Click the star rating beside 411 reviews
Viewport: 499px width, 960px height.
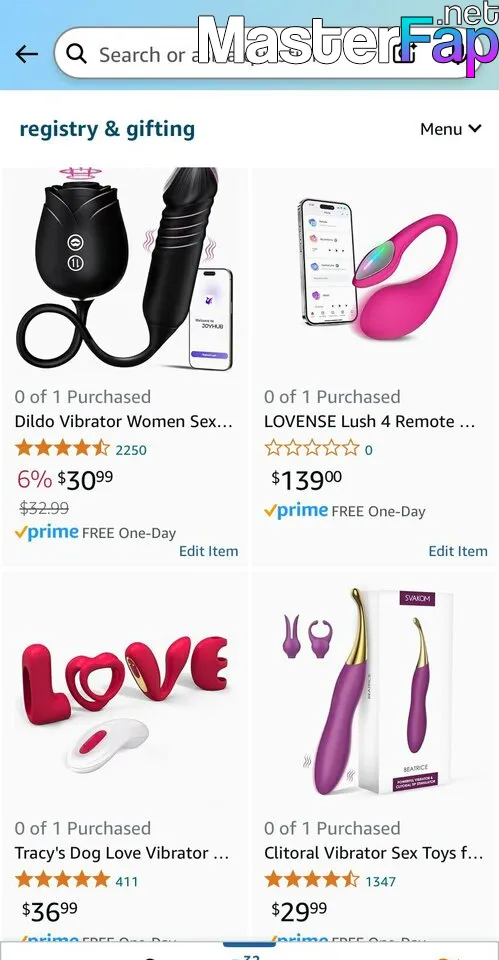62,880
